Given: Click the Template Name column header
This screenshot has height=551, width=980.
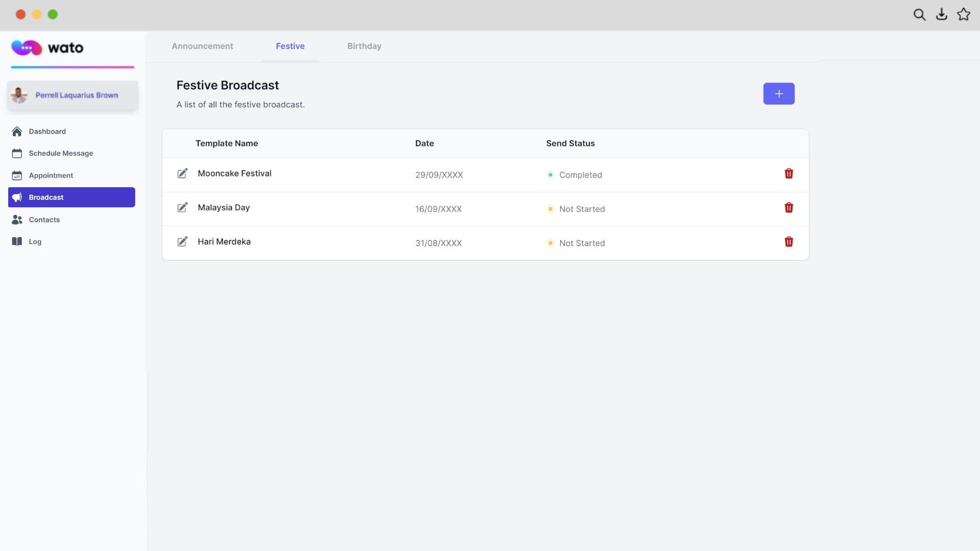Looking at the screenshot, I should (227, 143).
